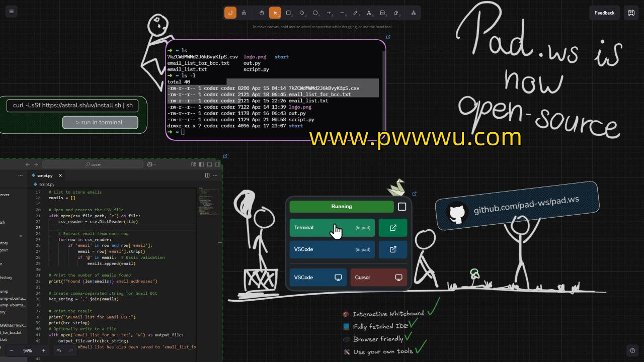644x362 pixels.
Task: Reset zoom at 94%
Action: pyautogui.click(x=27, y=350)
